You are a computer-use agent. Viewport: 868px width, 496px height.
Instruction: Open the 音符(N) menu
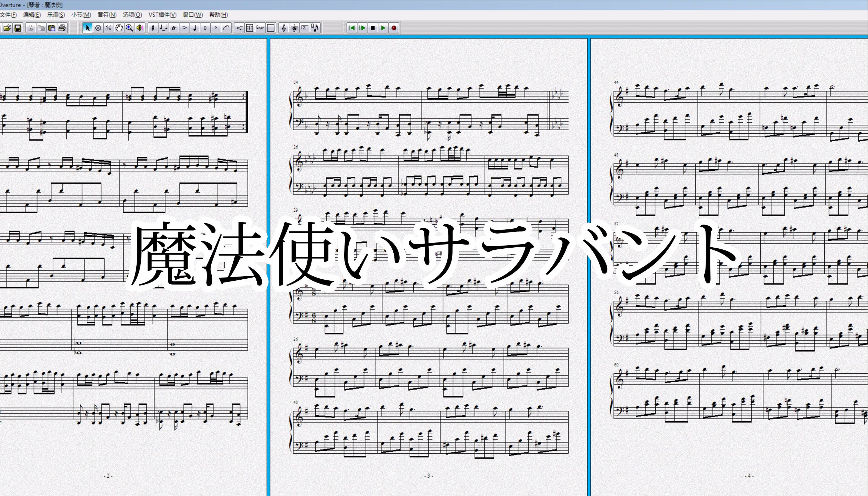107,14
